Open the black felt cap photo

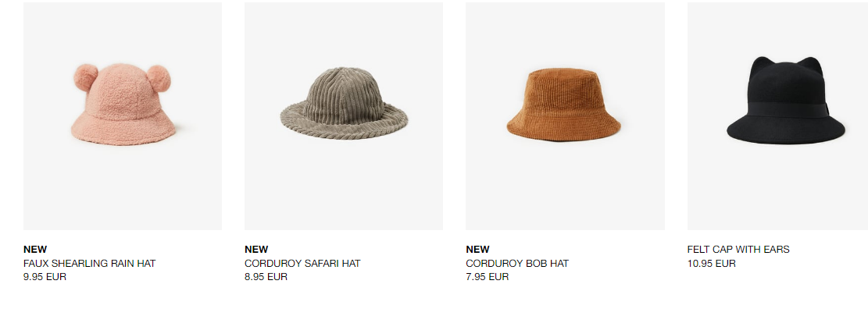coord(777,116)
